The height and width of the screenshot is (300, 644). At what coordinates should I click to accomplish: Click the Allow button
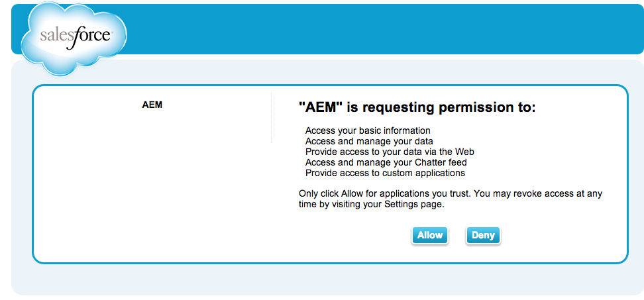(429, 236)
